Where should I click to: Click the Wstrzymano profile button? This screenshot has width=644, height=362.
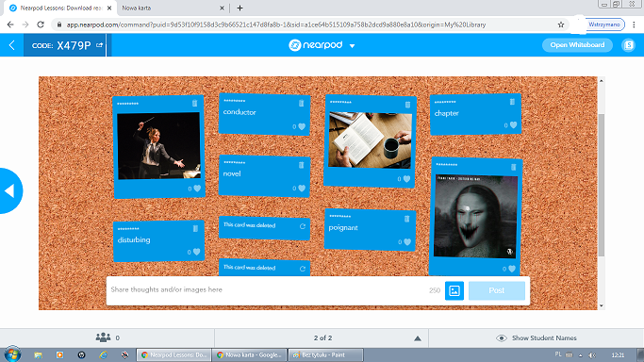click(603, 25)
